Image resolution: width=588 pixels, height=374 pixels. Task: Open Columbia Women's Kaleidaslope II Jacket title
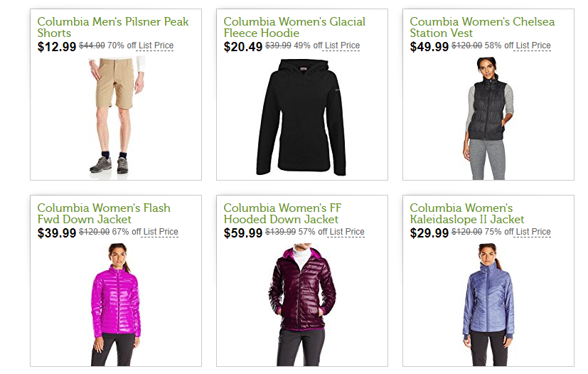[467, 213]
